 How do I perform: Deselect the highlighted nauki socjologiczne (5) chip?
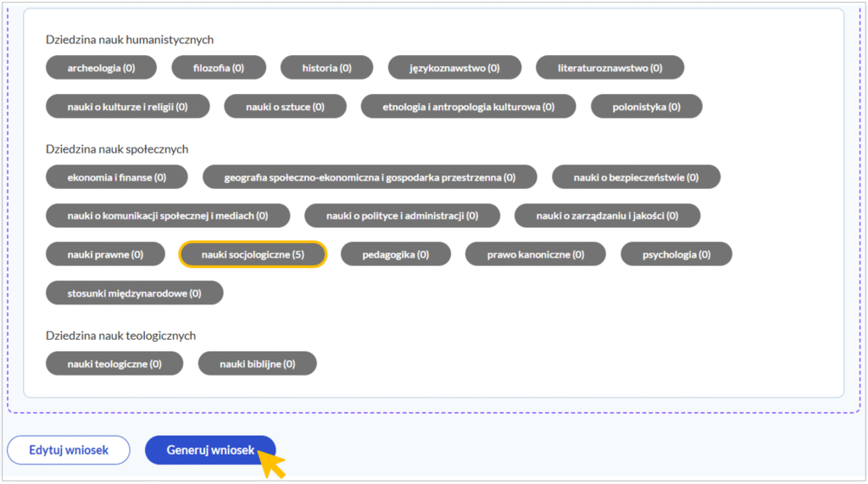pyautogui.click(x=253, y=254)
